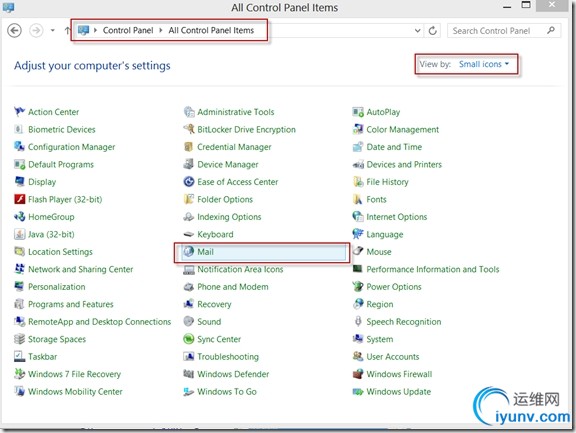Image resolution: width=576 pixels, height=433 pixels.
Task: Click the Ease of Access Center icon
Action: (188, 181)
